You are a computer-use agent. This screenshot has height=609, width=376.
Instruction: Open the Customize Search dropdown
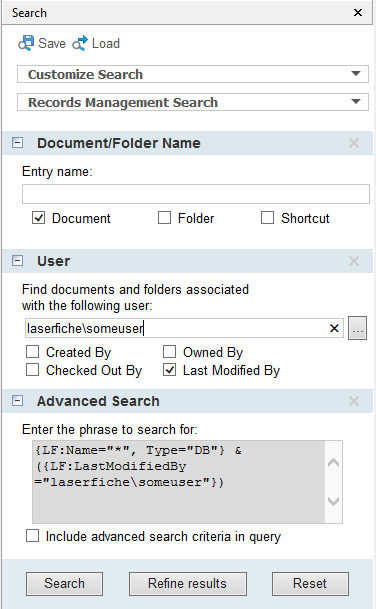(x=193, y=74)
